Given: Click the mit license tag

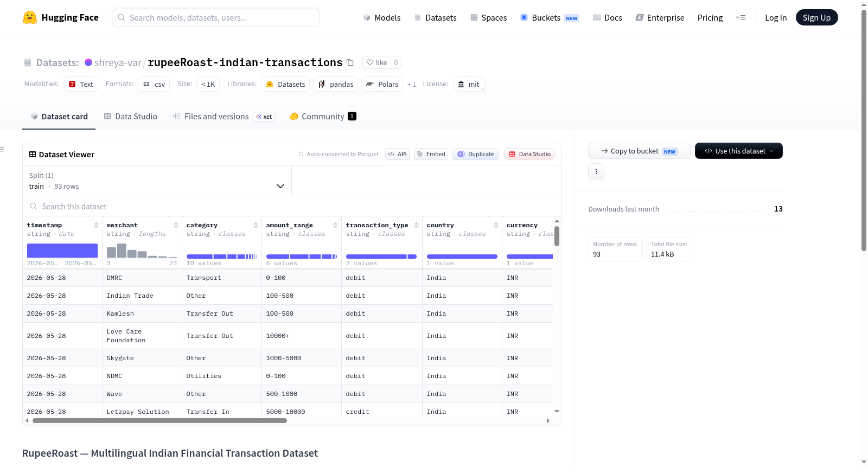Looking at the screenshot, I should coord(469,84).
